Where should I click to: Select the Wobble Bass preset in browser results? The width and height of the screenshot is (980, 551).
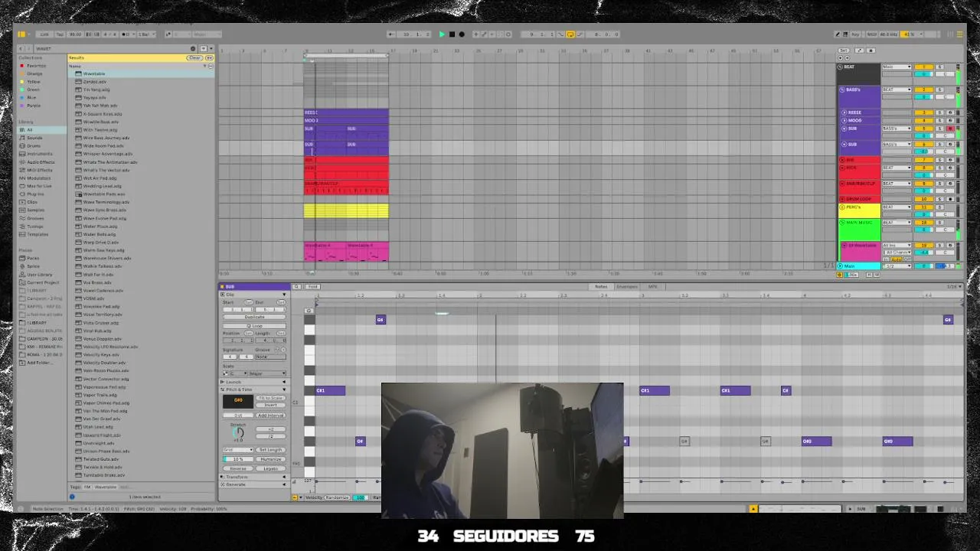pyautogui.click(x=142, y=122)
